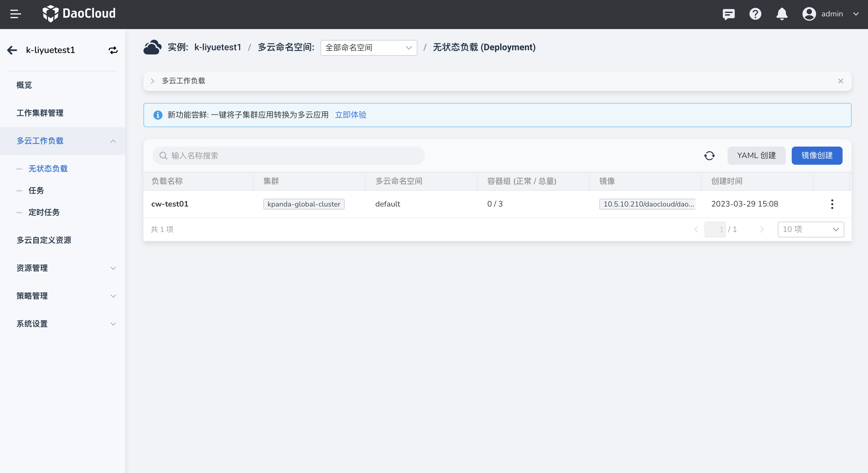Expand the 系统设置 sidebar section
Screen dimensions: 868x473
click(63, 324)
